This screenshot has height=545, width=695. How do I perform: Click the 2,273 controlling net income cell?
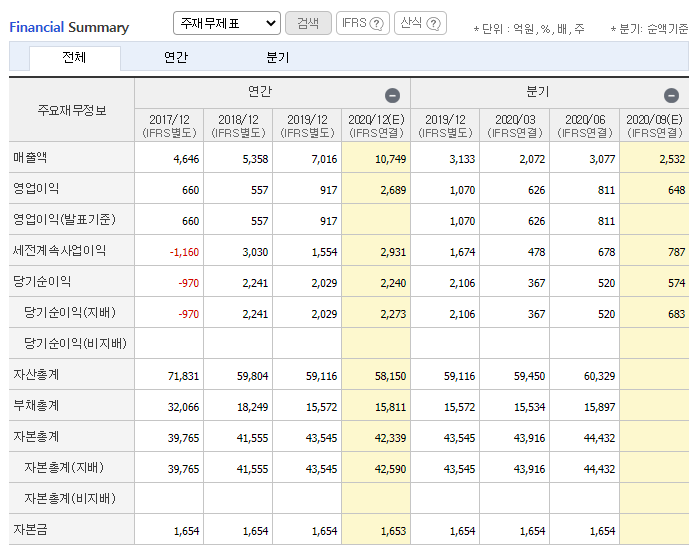(x=376, y=314)
